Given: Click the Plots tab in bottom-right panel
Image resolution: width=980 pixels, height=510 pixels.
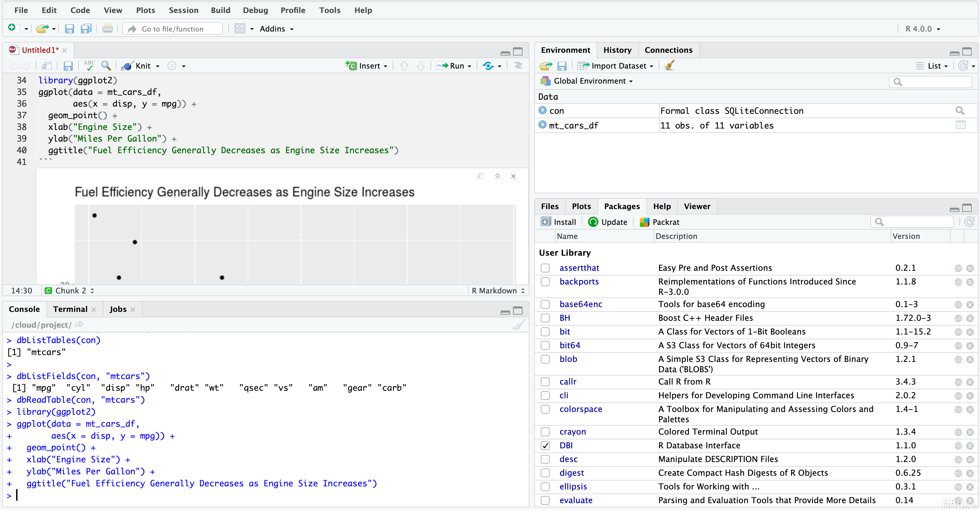Looking at the screenshot, I should click(x=581, y=206).
